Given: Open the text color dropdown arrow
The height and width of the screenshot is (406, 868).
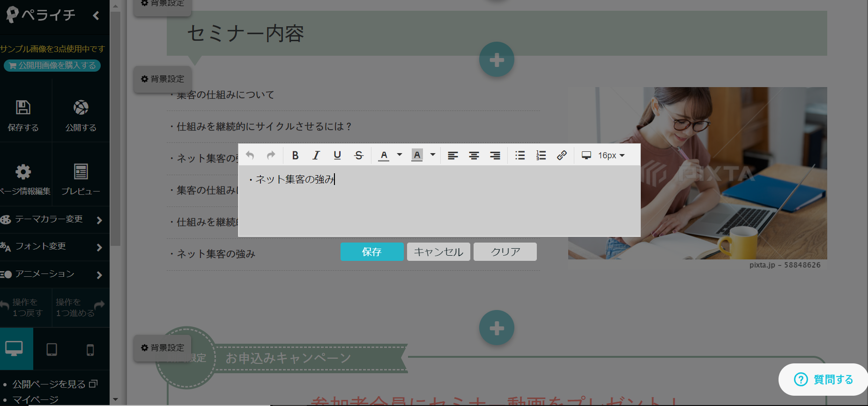Looking at the screenshot, I should (x=400, y=155).
